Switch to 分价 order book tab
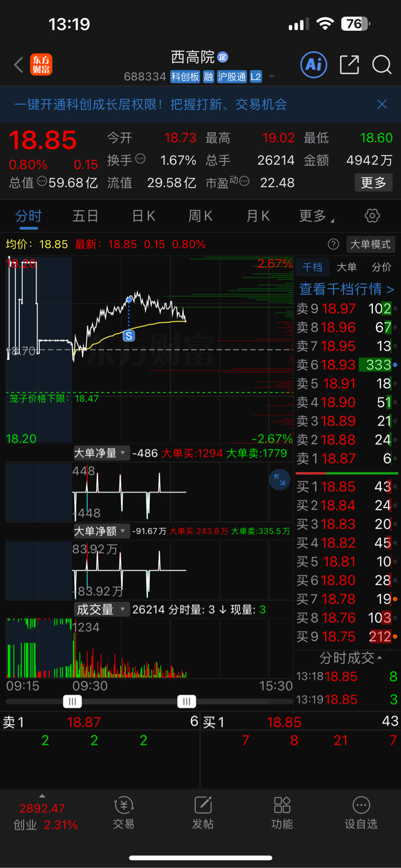Viewport: 401px width, 868px height. [x=382, y=267]
